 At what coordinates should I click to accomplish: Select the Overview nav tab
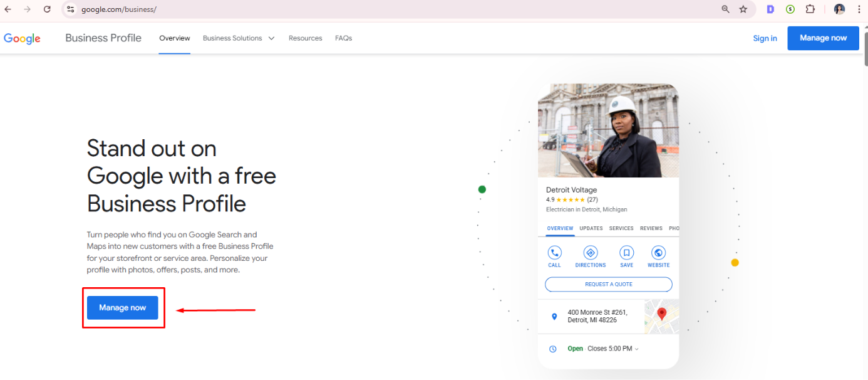(175, 38)
